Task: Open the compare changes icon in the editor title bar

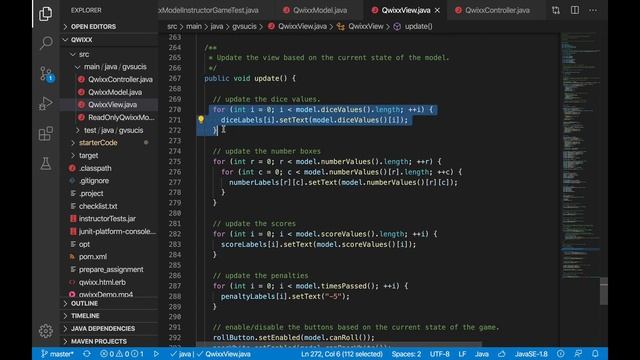Action: pyautogui.click(x=556, y=10)
